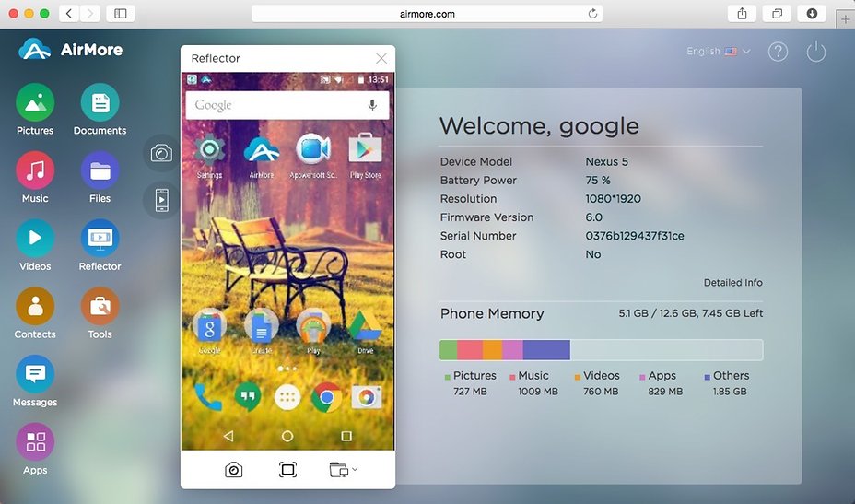Click the Pictures 727 MB legend
The width and height of the screenshot is (855, 504).
pos(470,383)
